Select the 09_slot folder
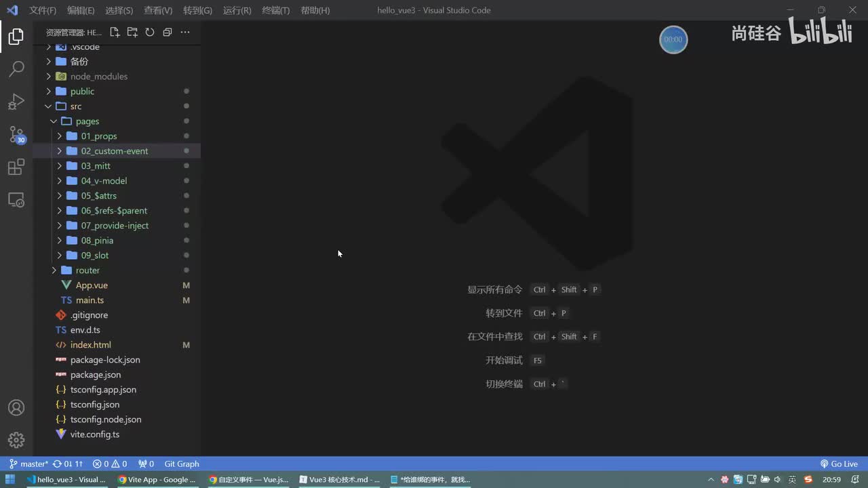 [117, 256]
